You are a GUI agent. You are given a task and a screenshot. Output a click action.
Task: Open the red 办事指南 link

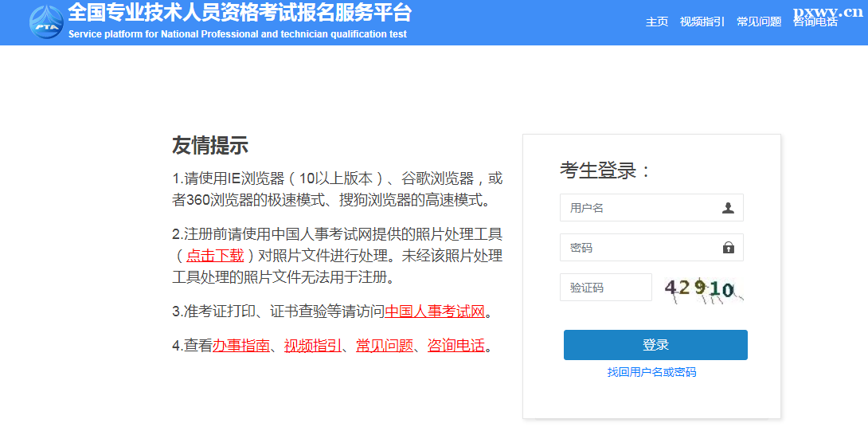241,346
